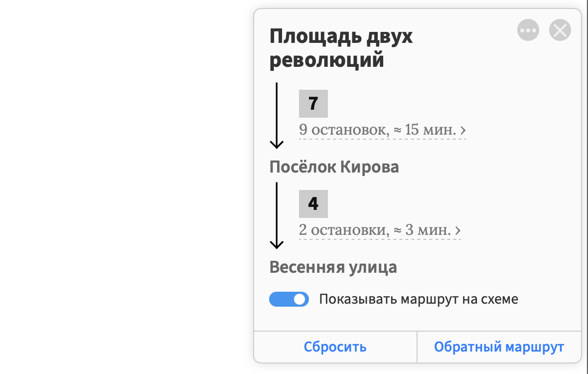Close the route panel with the X icon
588x374 pixels.
coord(560,30)
